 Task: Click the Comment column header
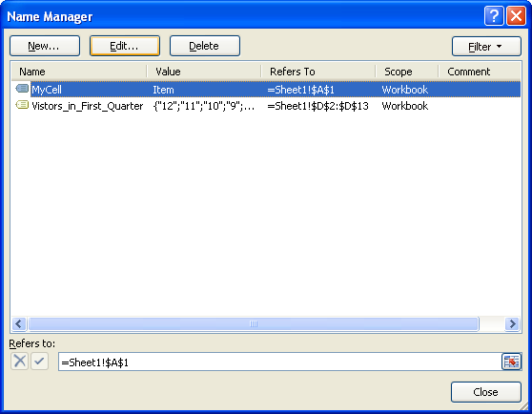pyautogui.click(x=480, y=72)
